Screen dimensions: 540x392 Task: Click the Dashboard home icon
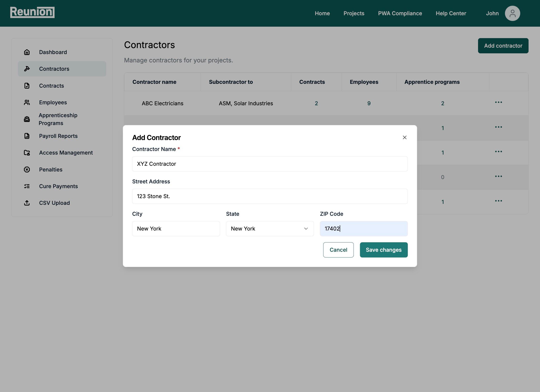tap(27, 52)
